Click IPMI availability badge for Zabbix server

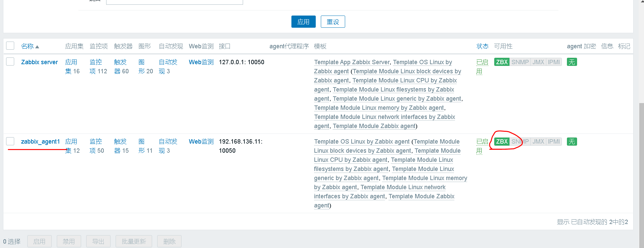[554, 62]
